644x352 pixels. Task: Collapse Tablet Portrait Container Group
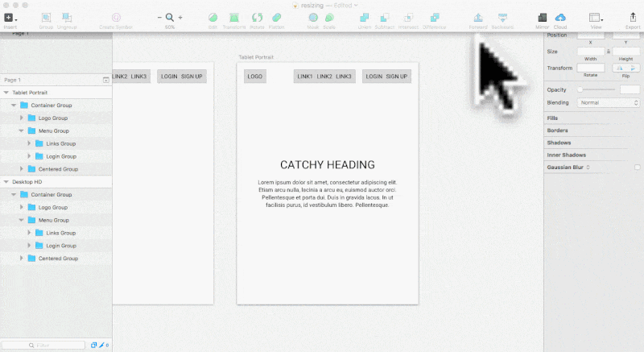(14, 106)
